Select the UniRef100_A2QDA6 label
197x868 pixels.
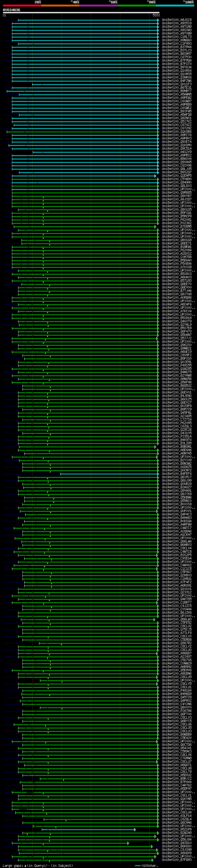click(177, 531)
